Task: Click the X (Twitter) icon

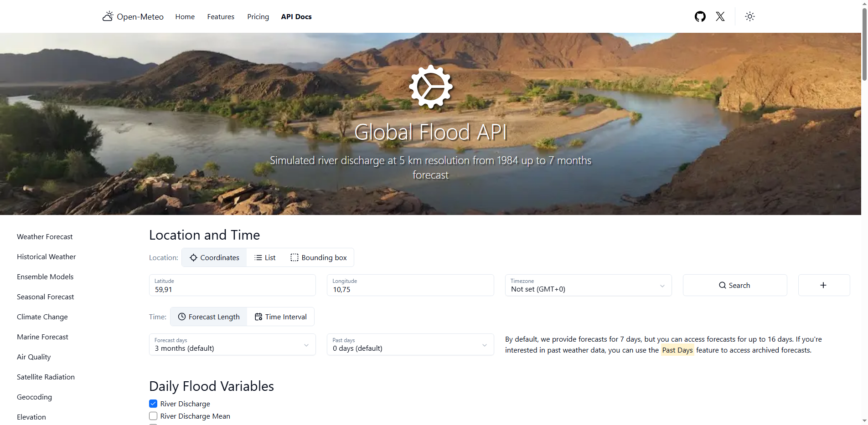Action: 720,16
